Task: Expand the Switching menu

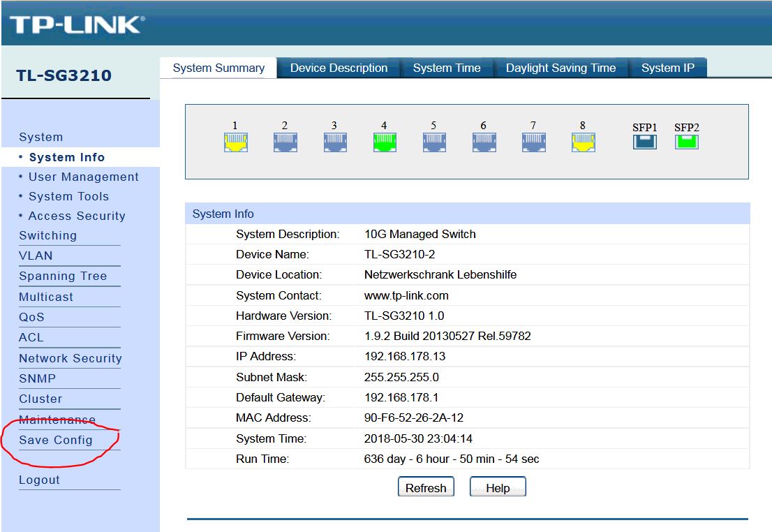Action: coord(47,235)
